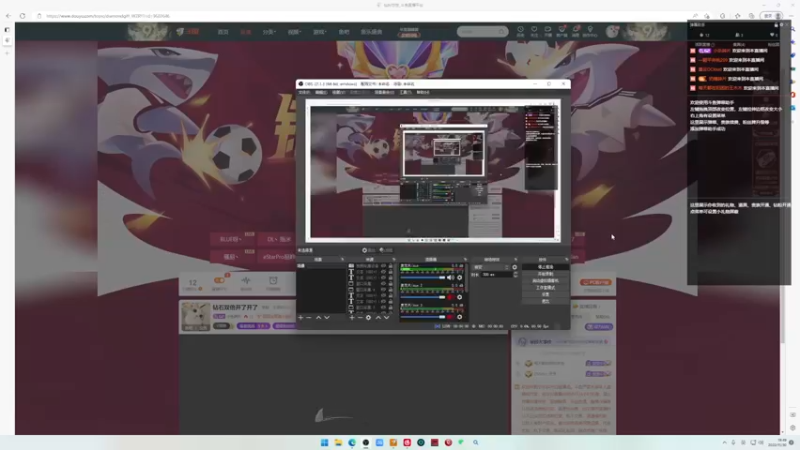Open OBS 场景集合 menu
Screen dimensions: 800x450
coord(384,92)
